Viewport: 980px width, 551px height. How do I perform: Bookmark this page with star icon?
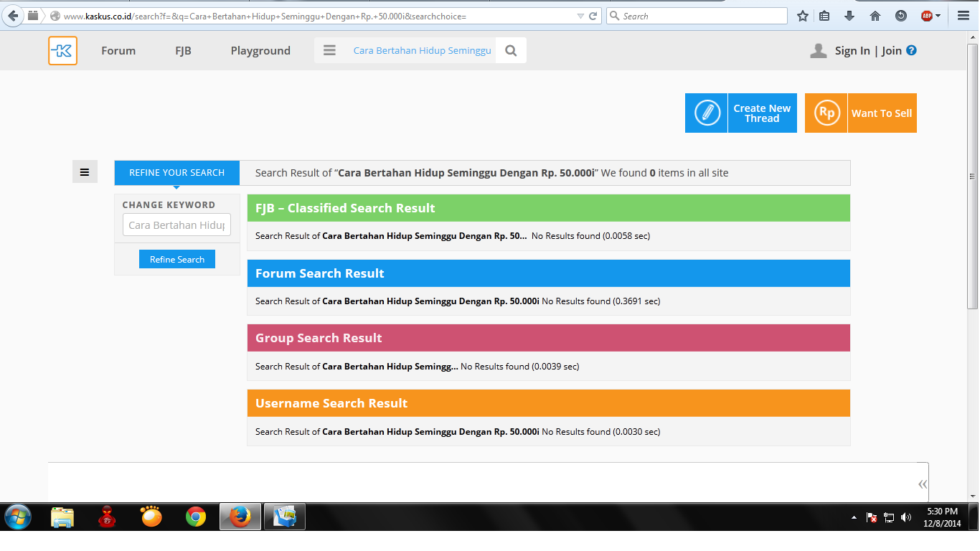[x=803, y=16]
